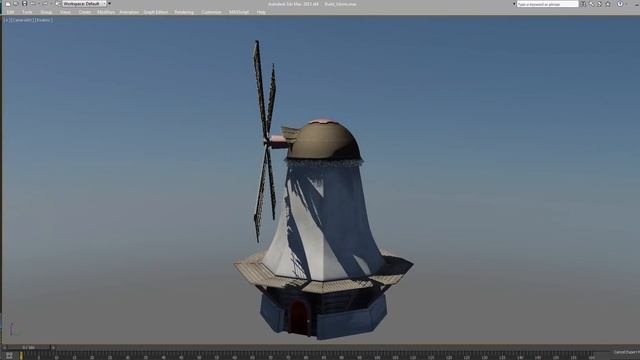This screenshot has width=640, height=360.
Task: Open the Views menu
Action: pos(65,12)
